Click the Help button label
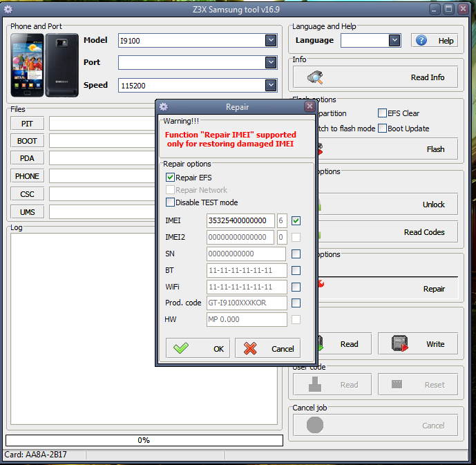This screenshot has width=476, height=465. (446, 41)
